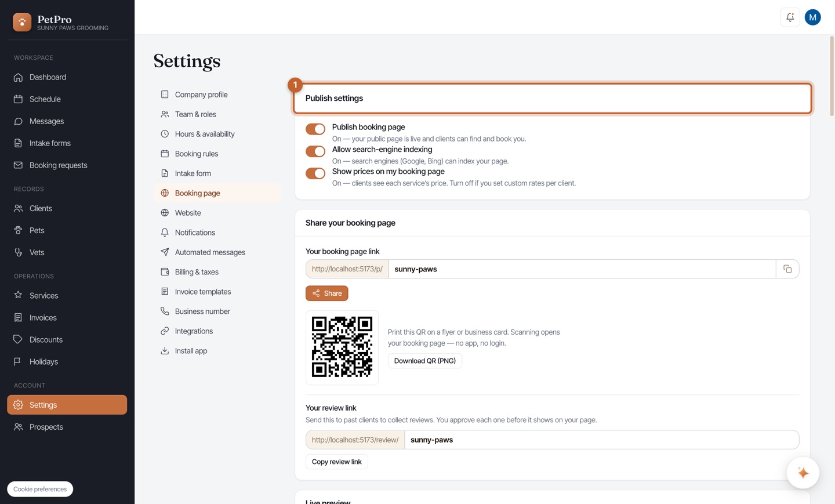Open Team & roles settings

pyautogui.click(x=217, y=114)
